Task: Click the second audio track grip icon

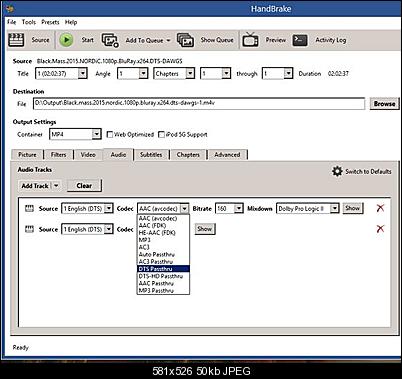Action: click(x=30, y=229)
